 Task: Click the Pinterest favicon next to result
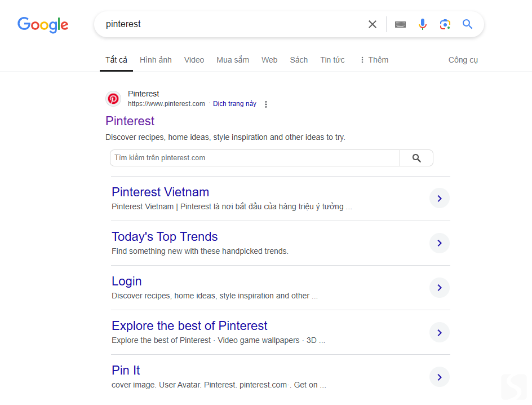coord(113,99)
